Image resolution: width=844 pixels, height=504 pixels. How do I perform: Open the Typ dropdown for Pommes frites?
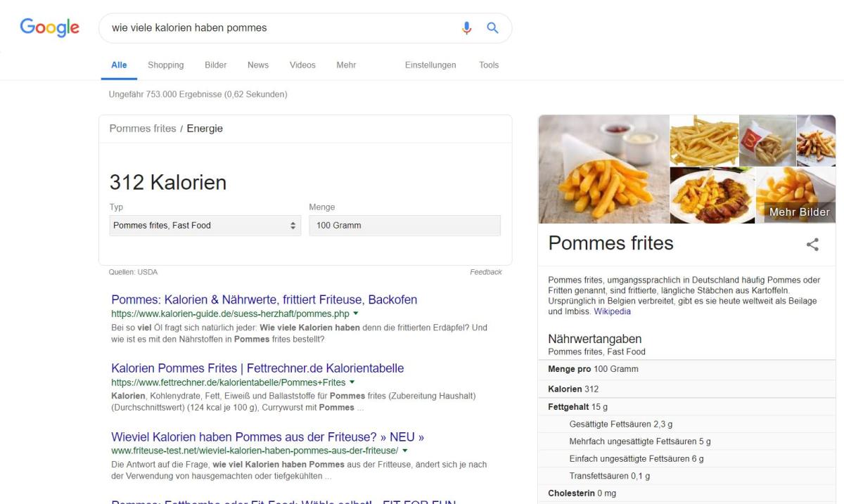(x=205, y=226)
